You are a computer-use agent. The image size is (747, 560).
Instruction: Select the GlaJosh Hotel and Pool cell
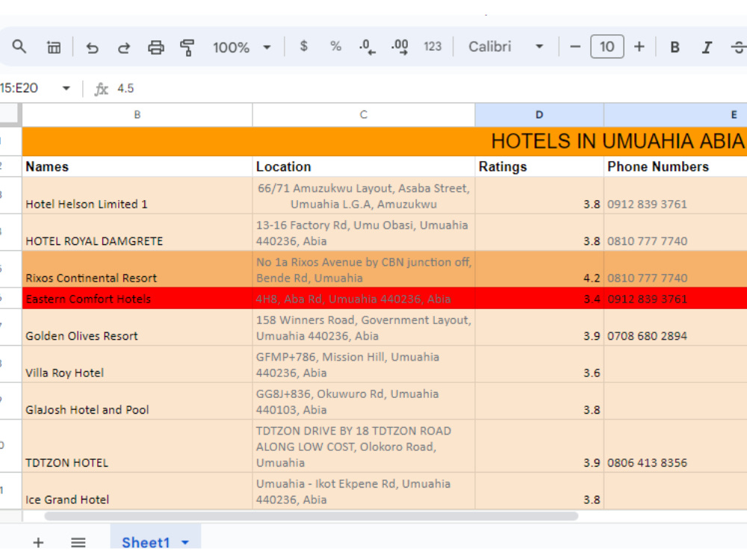[x=137, y=402]
